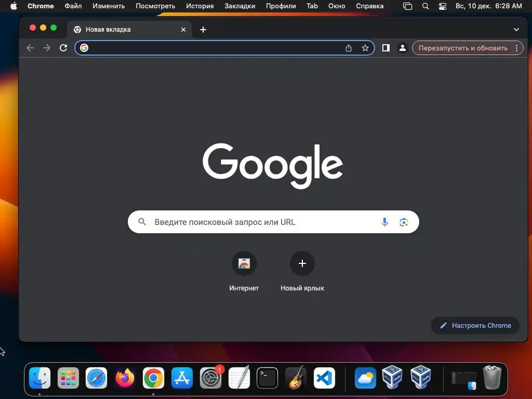Open a new tab with plus button
The image size is (532, 399).
pyautogui.click(x=203, y=30)
